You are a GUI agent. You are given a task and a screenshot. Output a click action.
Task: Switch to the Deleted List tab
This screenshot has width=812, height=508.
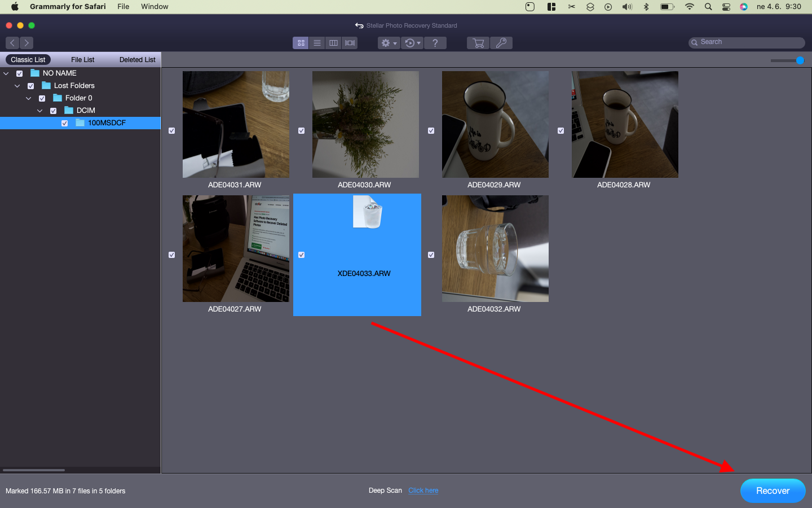click(x=137, y=60)
